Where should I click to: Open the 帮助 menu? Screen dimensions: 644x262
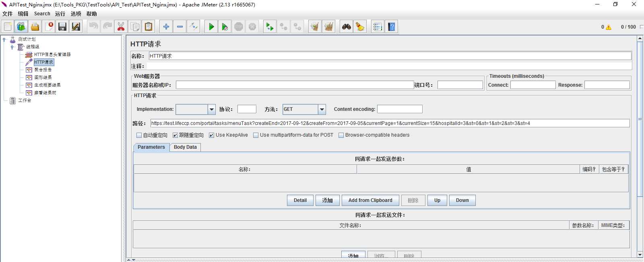pos(91,14)
